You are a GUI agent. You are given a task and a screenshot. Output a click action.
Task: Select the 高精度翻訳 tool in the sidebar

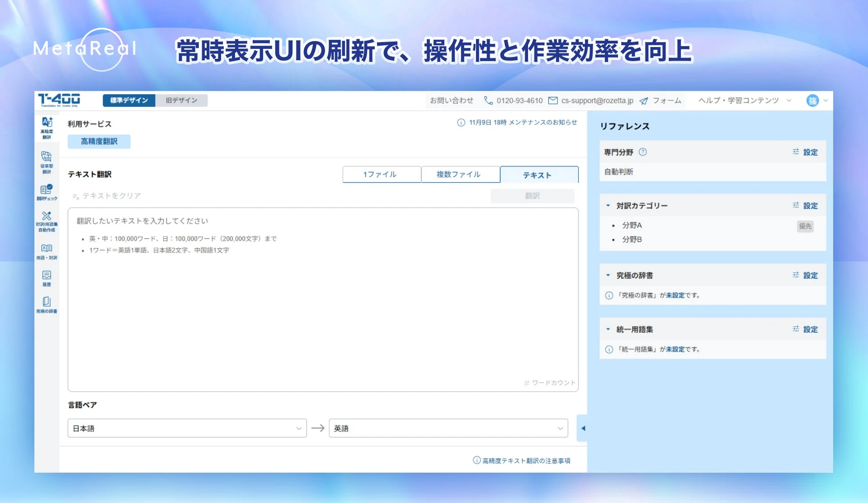coord(47,127)
